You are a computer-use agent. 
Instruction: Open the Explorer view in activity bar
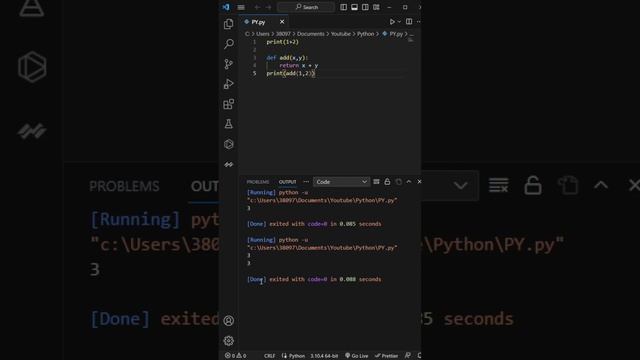coord(229,24)
